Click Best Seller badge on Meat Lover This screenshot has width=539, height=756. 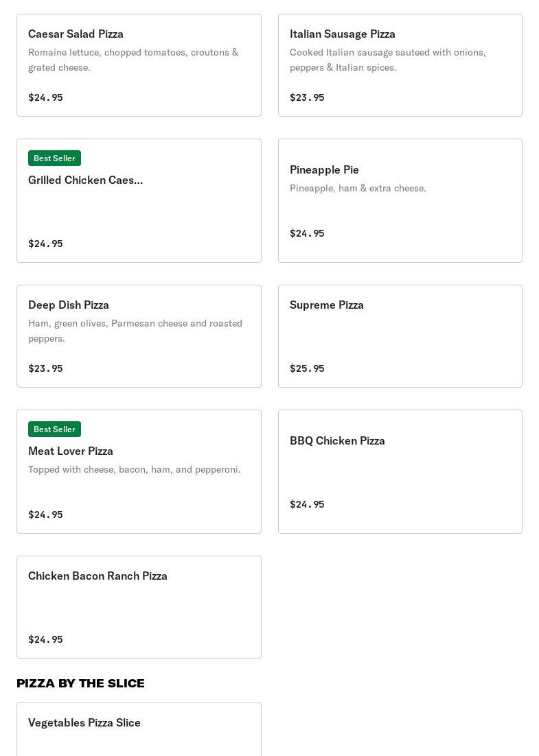click(54, 429)
